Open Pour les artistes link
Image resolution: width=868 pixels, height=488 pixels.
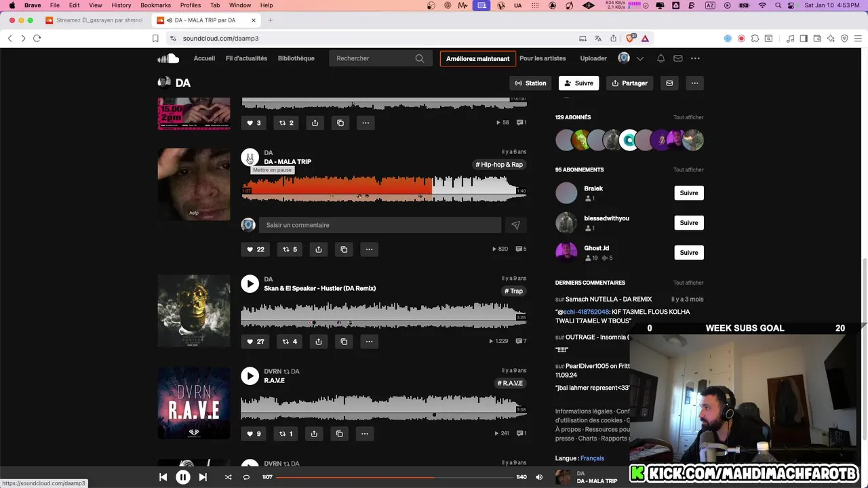tap(542, 58)
